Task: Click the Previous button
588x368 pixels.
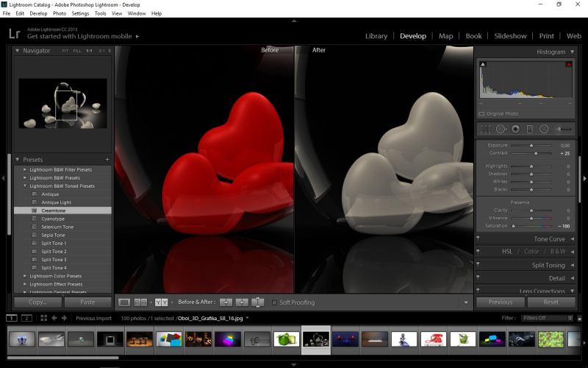Action: (x=501, y=302)
